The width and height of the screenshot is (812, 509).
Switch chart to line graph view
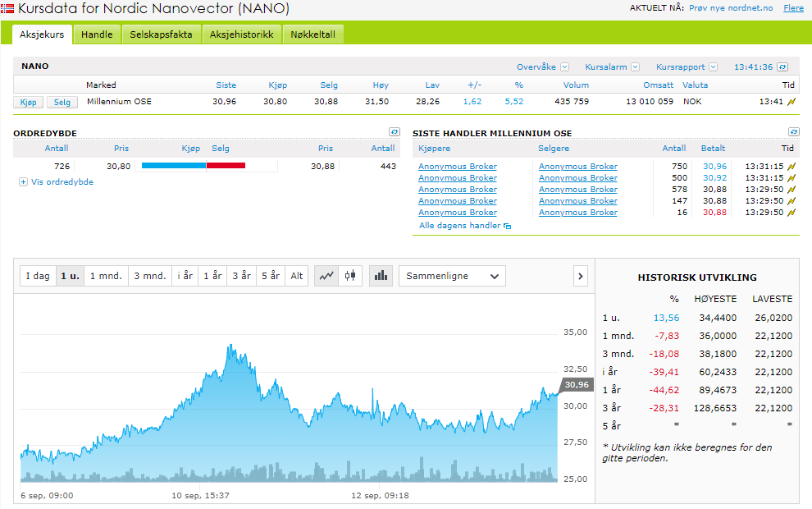pyautogui.click(x=326, y=276)
